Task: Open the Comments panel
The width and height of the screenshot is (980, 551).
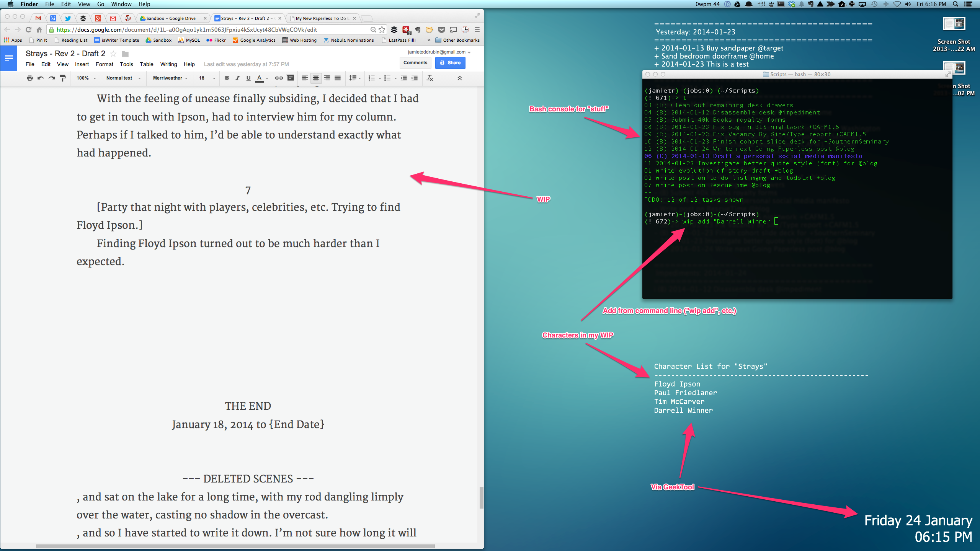Action: coord(415,63)
